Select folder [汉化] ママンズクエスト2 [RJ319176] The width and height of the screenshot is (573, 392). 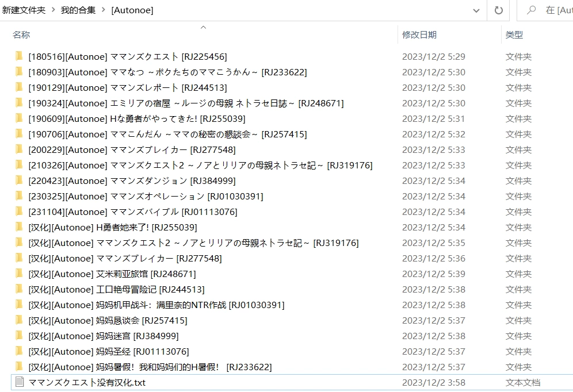coord(194,243)
